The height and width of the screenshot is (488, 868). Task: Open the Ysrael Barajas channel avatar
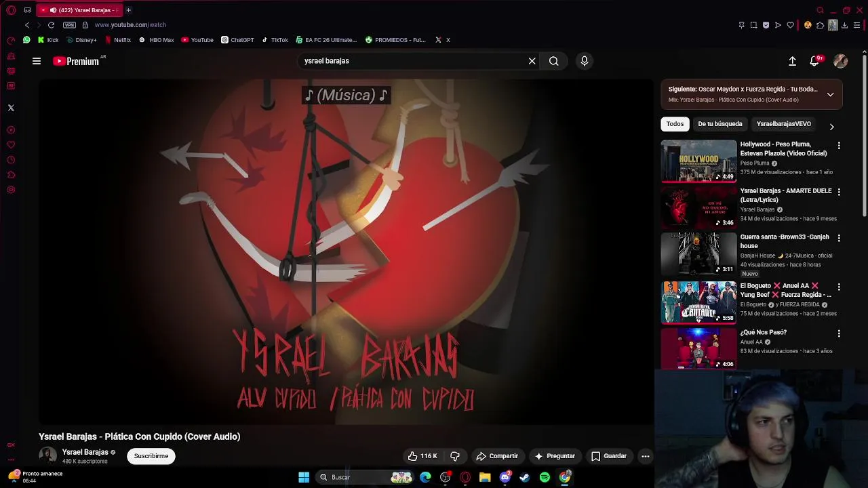pyautogui.click(x=47, y=455)
